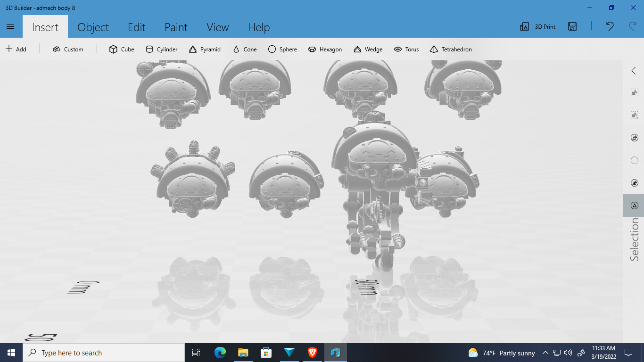Click the Redo arrow icon
The height and width of the screenshot is (362, 644).
(633, 26)
